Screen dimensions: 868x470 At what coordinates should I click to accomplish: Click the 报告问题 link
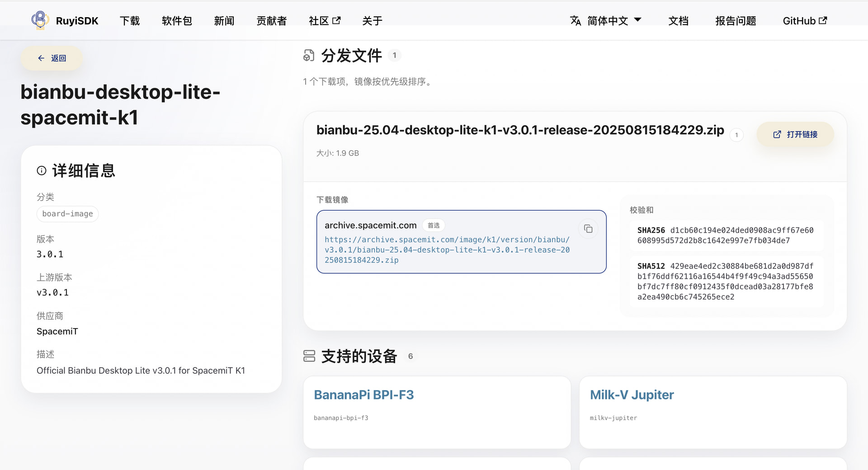(x=736, y=21)
